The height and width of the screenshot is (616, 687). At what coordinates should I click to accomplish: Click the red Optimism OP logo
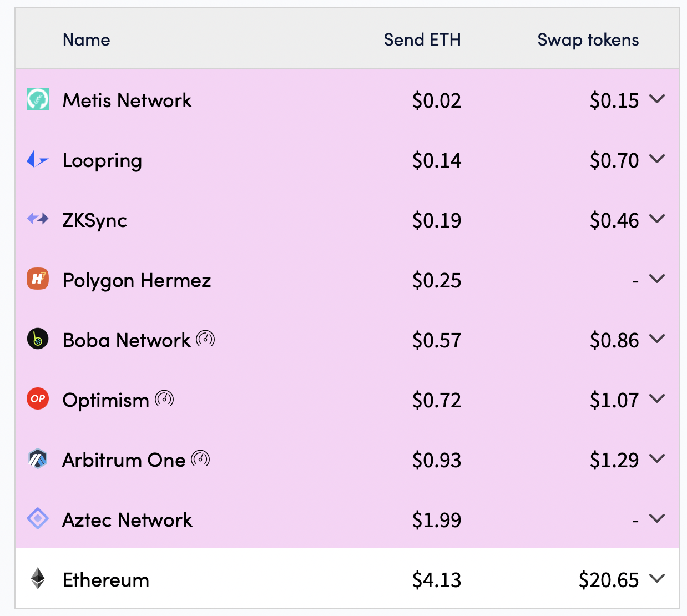(x=38, y=398)
